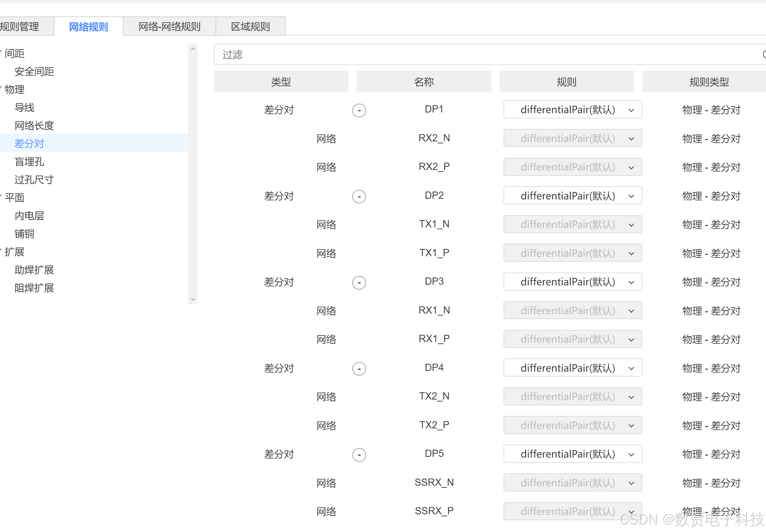Collapse the DP2 differential pair row
Image resolution: width=766 pixels, height=532 pixels.
click(359, 196)
